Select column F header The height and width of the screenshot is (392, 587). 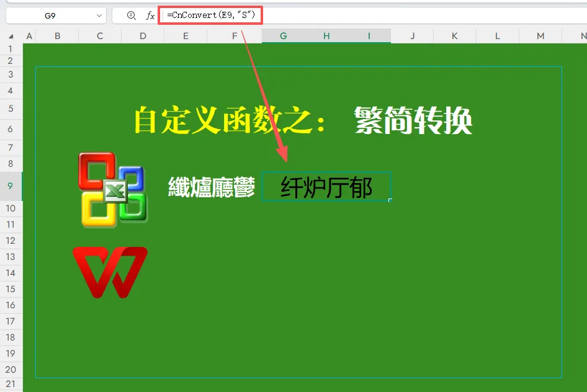point(235,36)
